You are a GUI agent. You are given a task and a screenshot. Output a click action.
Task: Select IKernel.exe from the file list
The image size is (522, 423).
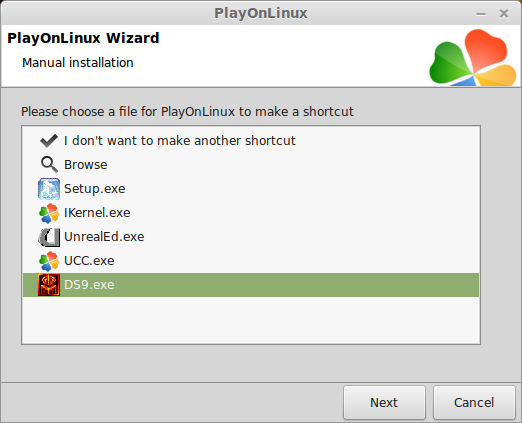(x=251, y=213)
